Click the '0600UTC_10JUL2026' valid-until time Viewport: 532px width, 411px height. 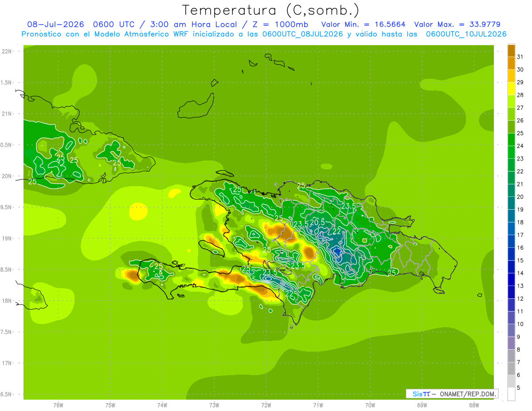(x=466, y=34)
